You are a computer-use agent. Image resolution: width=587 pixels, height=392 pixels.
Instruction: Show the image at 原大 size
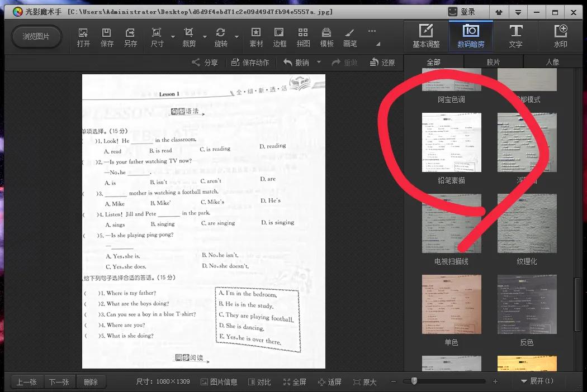pyautogui.click(x=365, y=382)
